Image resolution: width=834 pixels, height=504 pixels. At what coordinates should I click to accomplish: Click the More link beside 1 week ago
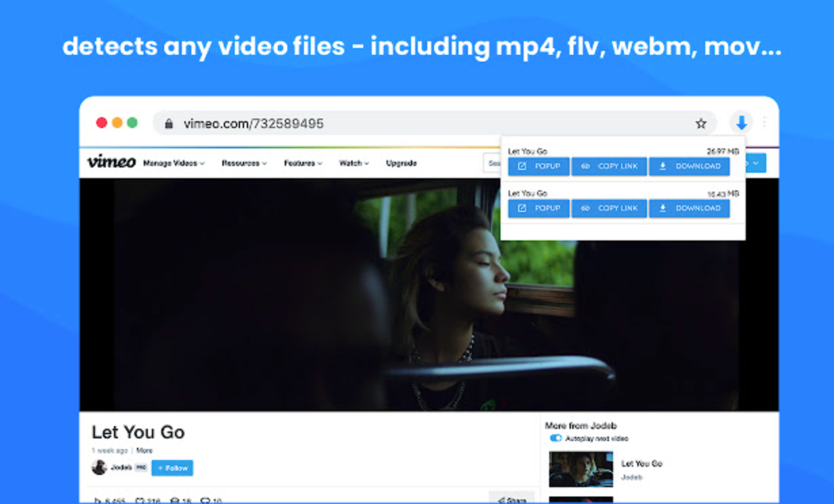coord(144,450)
